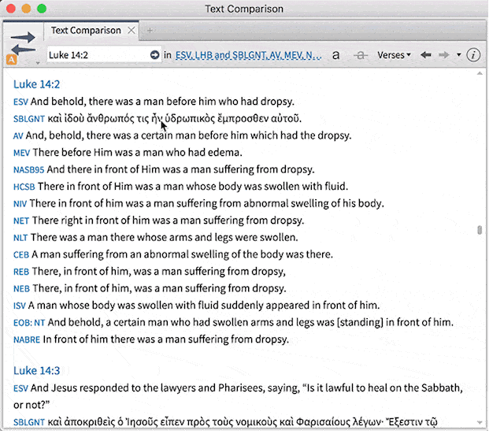Click the green maximize window button

(x=42, y=9)
